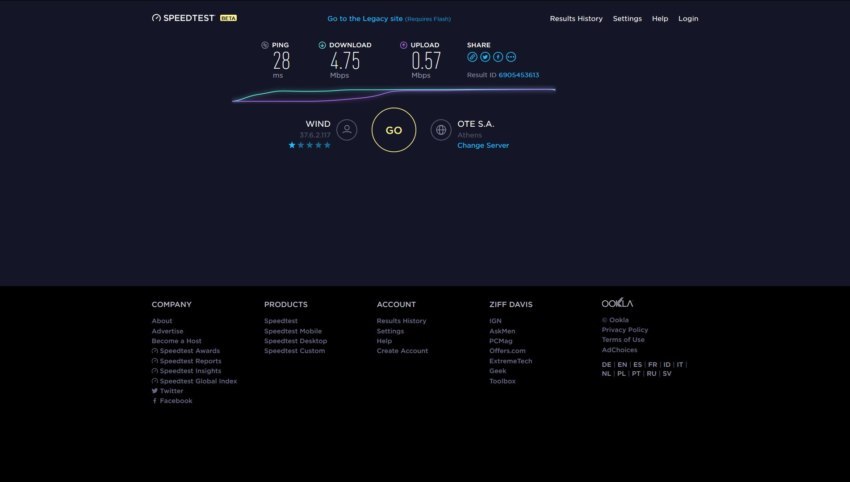Open Twitter link in Company footer
Image resolution: width=850 pixels, height=482 pixels.
tap(168, 391)
